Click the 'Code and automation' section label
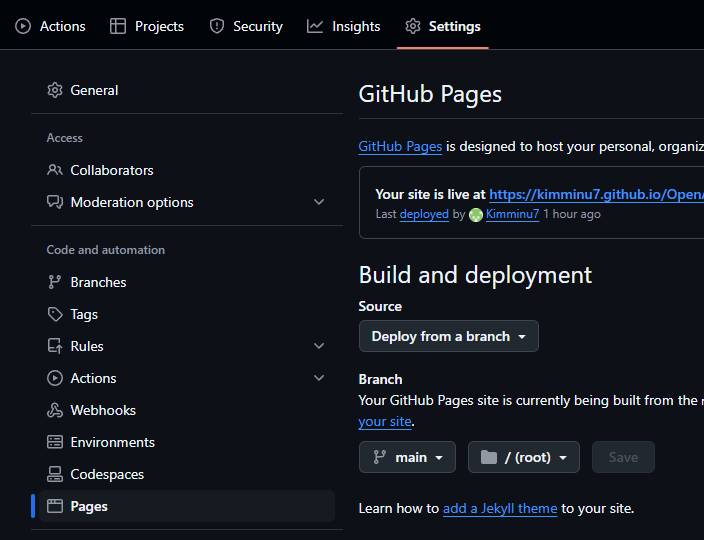This screenshot has height=540, width=704. pyautogui.click(x=106, y=250)
